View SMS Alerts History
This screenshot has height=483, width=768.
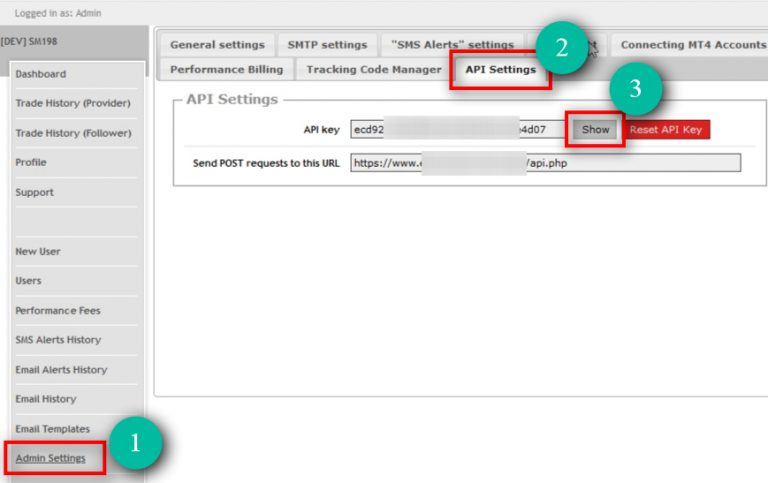coord(58,340)
